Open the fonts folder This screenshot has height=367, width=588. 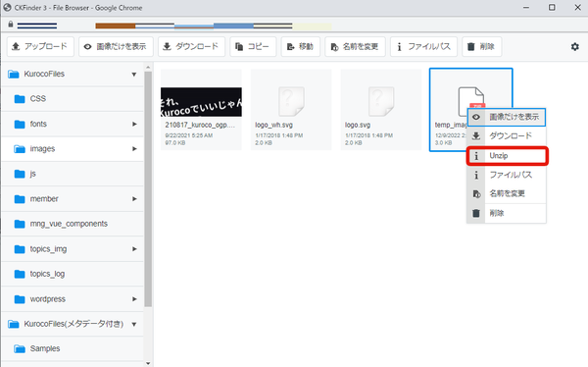(73, 124)
